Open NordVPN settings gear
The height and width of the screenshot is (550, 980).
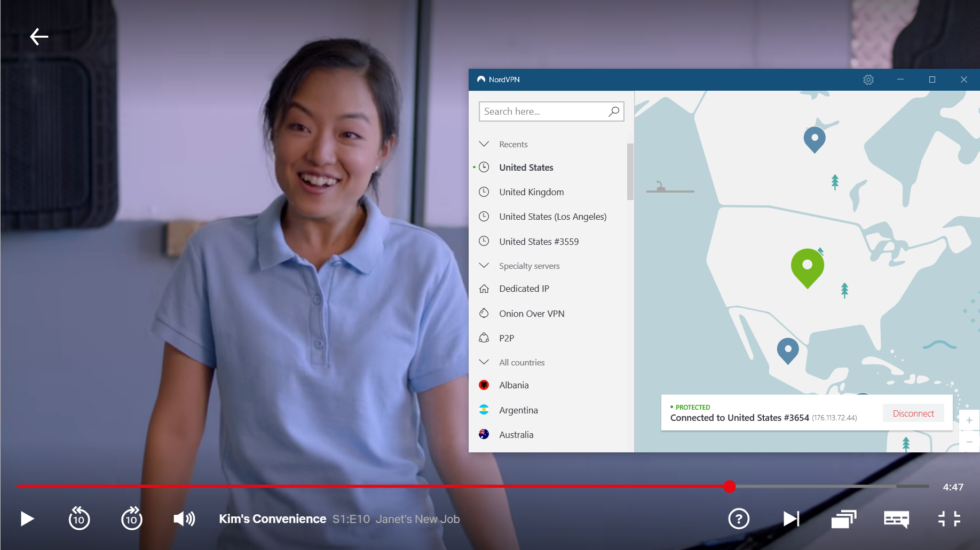click(x=868, y=79)
